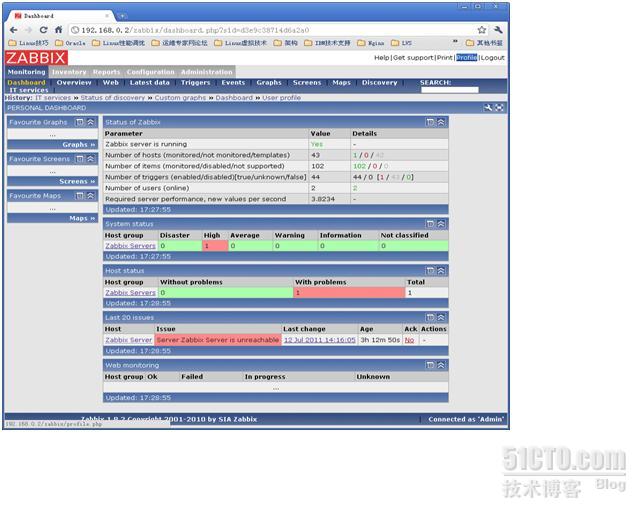Open the Help link in the header
Viewport: 640px width, 512px height.
point(382,58)
